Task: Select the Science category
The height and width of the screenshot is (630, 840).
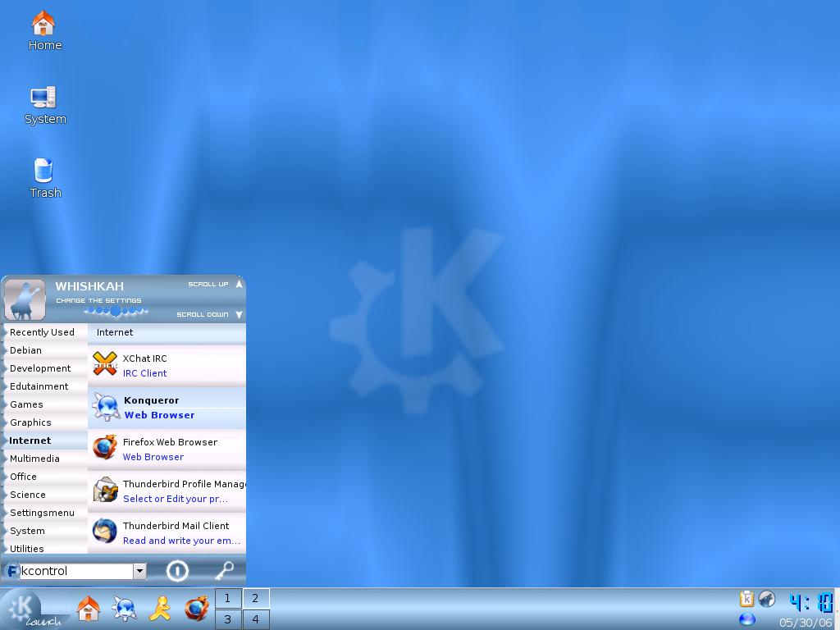Action: point(46,495)
